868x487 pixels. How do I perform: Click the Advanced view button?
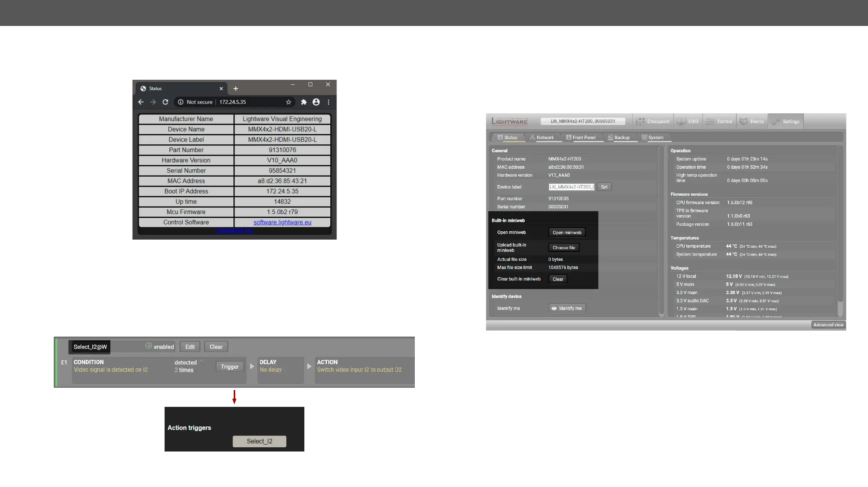tap(828, 325)
